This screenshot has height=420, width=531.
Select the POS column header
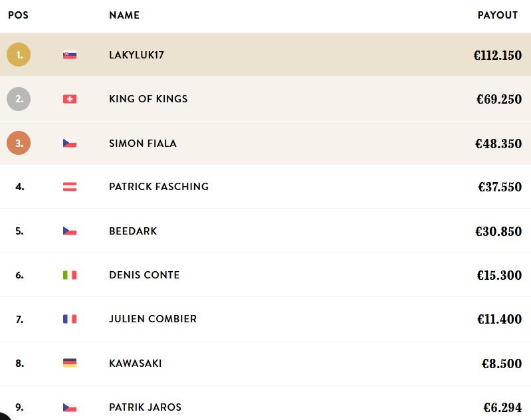19,15
